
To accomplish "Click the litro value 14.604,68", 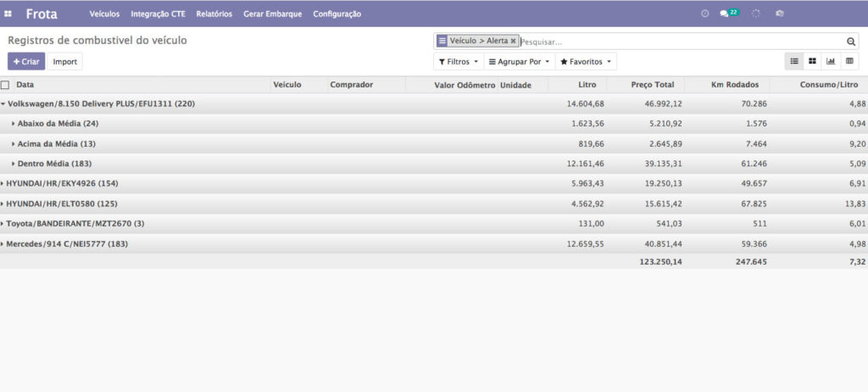I will [x=585, y=104].
